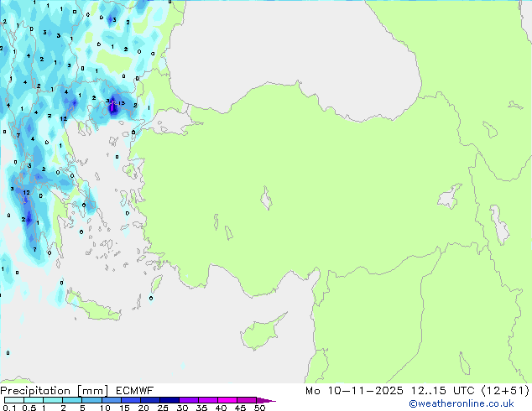Screen dimensions: 532x411
Task: Click the 5–10 mm legend swatch
Action: tap(91, 400)
